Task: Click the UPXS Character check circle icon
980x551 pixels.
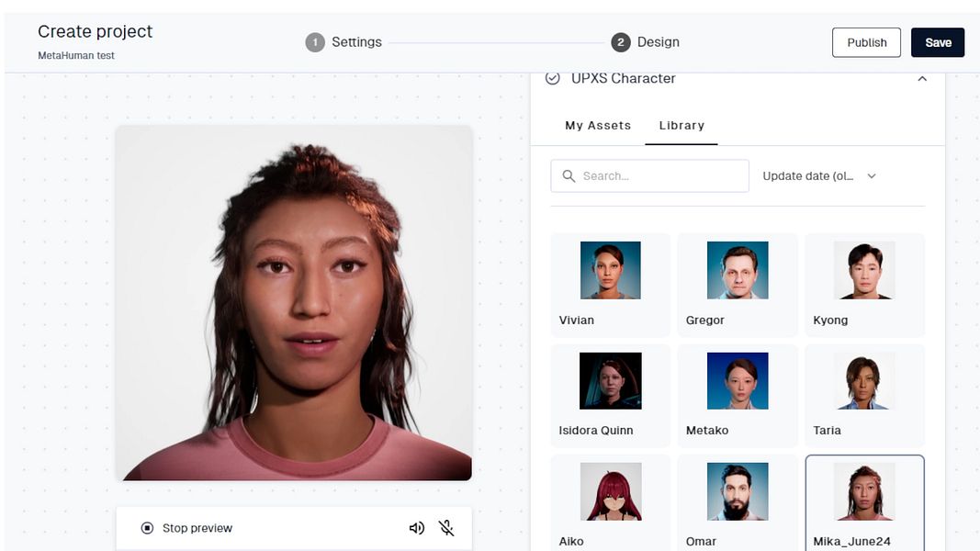Action: point(553,78)
